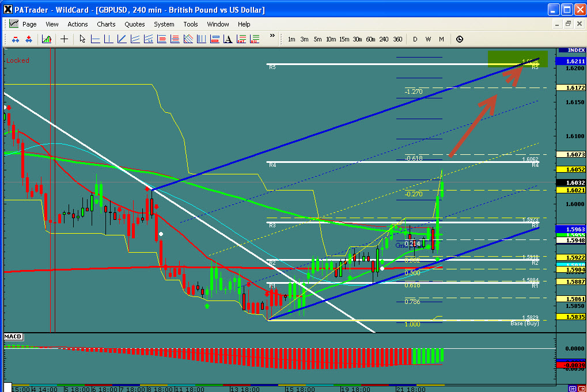Image resolution: width=587 pixels, height=392 pixels.
Task: Click the clock icon in timeframe toolbar
Action: (x=459, y=39)
